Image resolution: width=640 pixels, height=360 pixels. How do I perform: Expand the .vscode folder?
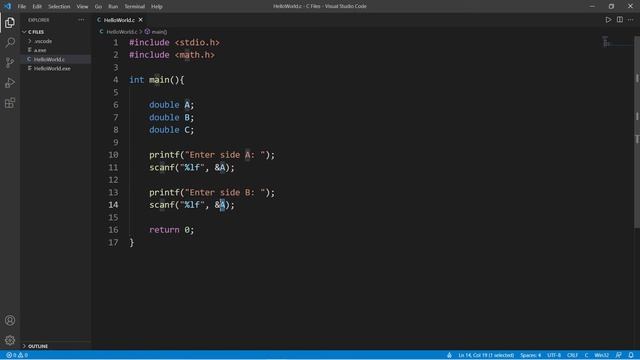click(x=29, y=41)
